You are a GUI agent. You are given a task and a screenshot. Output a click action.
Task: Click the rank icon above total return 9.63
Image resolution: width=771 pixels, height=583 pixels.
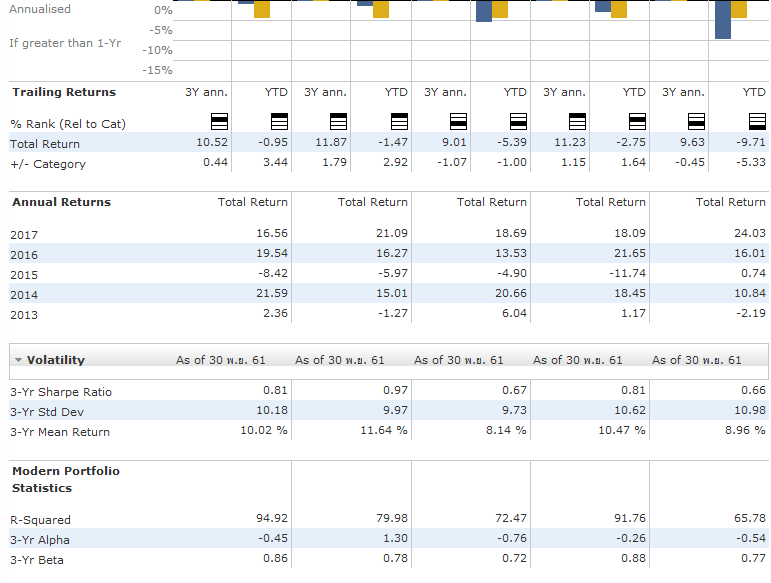pyautogui.click(x=696, y=121)
